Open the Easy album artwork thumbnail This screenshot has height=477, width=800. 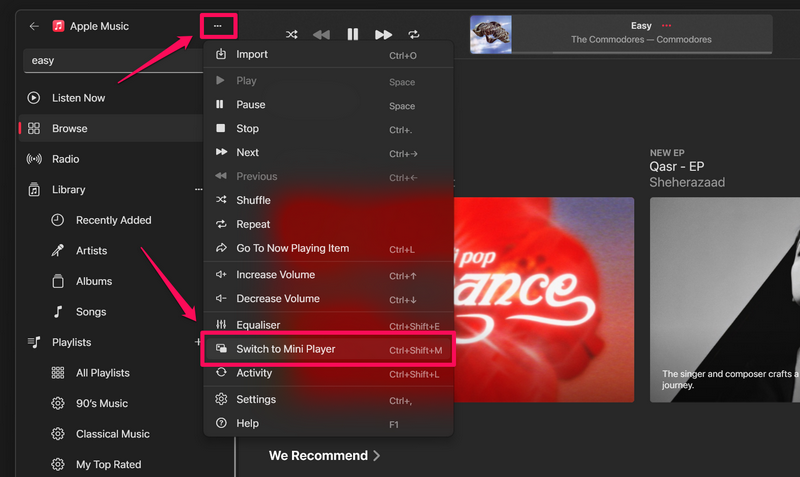491,35
